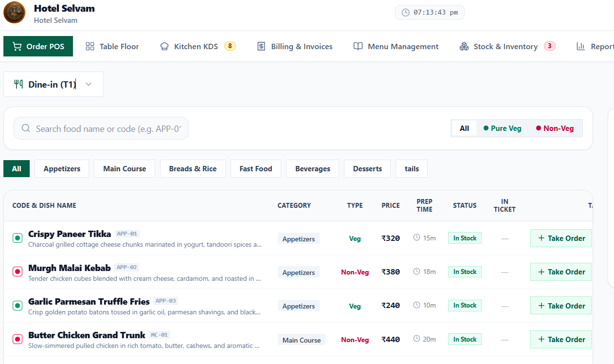The image size is (614, 364).
Task: Take Order for Butter Chicken Grand Trunk
Action: 561,340
